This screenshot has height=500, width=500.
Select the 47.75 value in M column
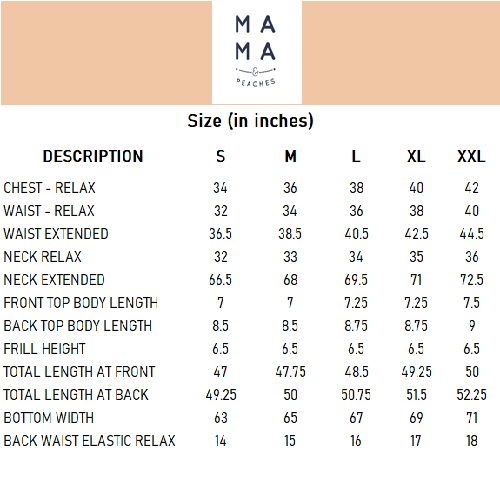[x=290, y=372]
